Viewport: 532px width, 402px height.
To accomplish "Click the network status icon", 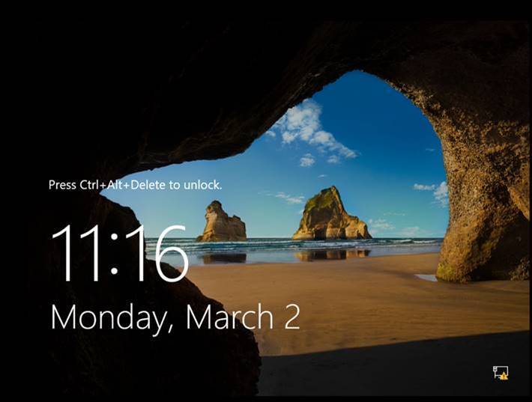I will tap(500, 372).
